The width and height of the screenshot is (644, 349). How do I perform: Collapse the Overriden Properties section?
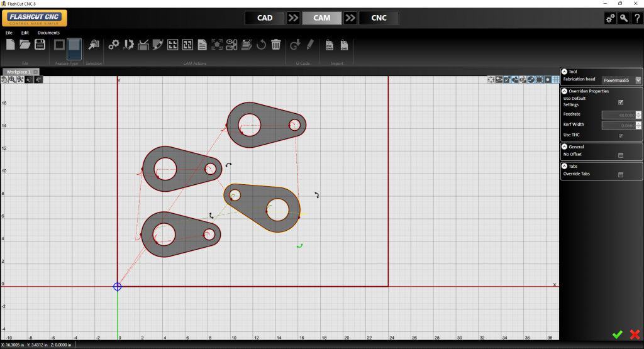coord(564,91)
